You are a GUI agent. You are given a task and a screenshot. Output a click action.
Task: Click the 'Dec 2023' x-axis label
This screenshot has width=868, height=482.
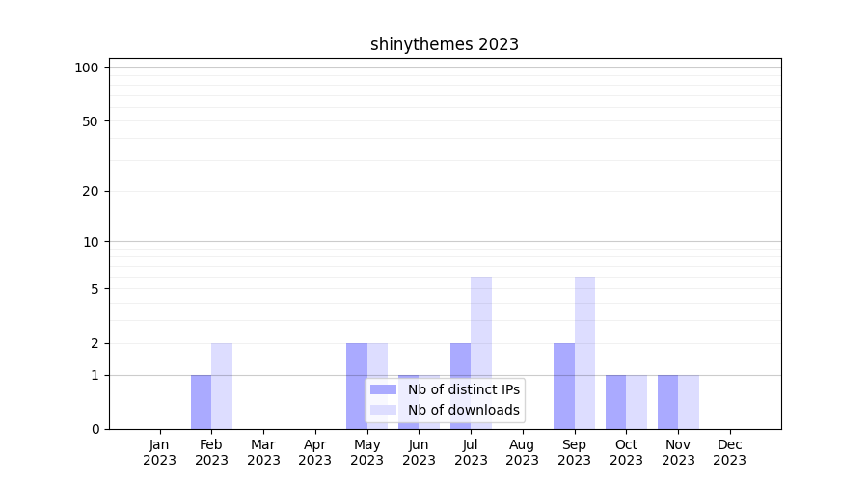point(729,452)
